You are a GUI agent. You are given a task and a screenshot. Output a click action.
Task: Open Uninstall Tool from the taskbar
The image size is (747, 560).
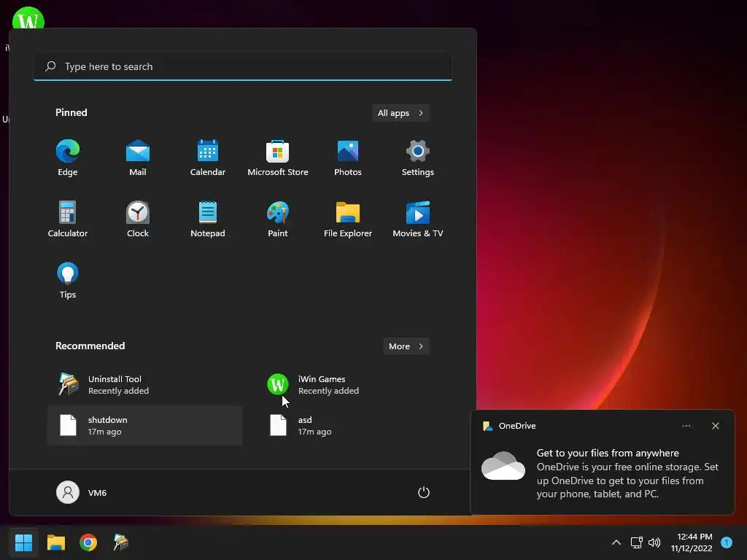120,542
